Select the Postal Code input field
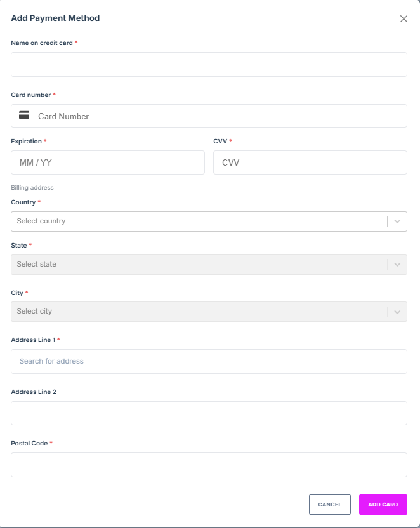The height and width of the screenshot is (528, 420). pyautogui.click(x=209, y=465)
